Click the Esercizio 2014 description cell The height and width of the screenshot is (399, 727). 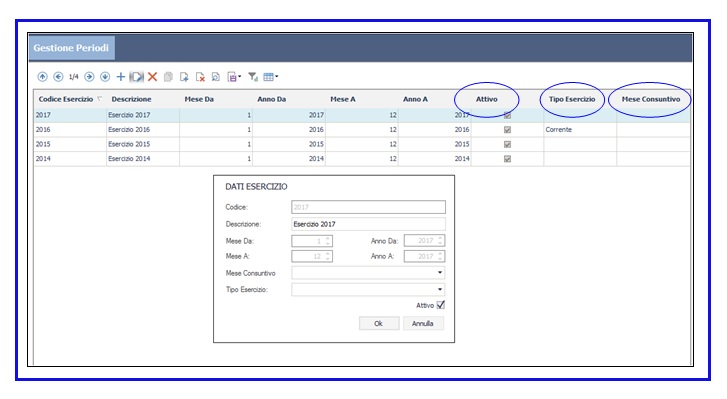pos(143,158)
